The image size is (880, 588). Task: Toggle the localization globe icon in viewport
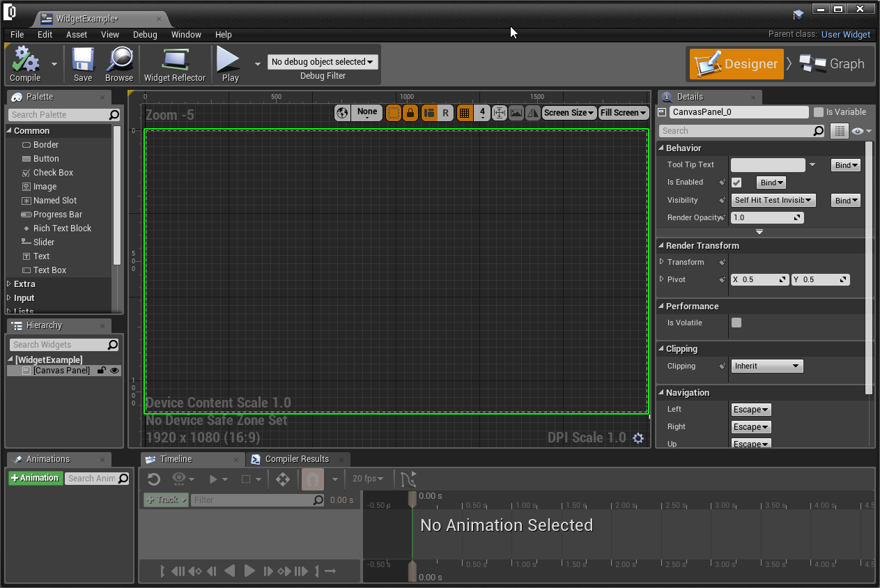point(342,113)
